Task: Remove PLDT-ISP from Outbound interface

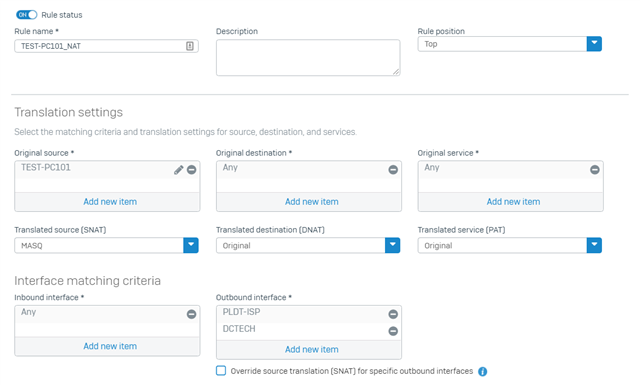Action: click(393, 314)
